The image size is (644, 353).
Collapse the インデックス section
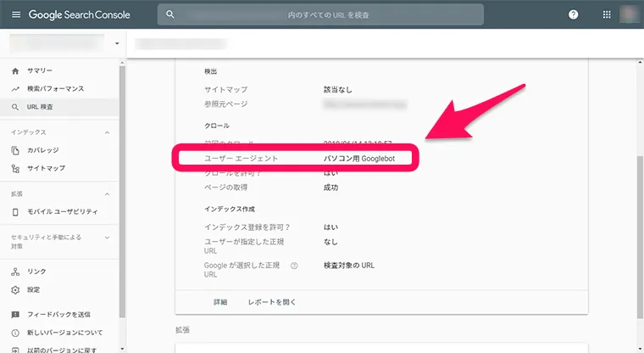tap(107, 132)
